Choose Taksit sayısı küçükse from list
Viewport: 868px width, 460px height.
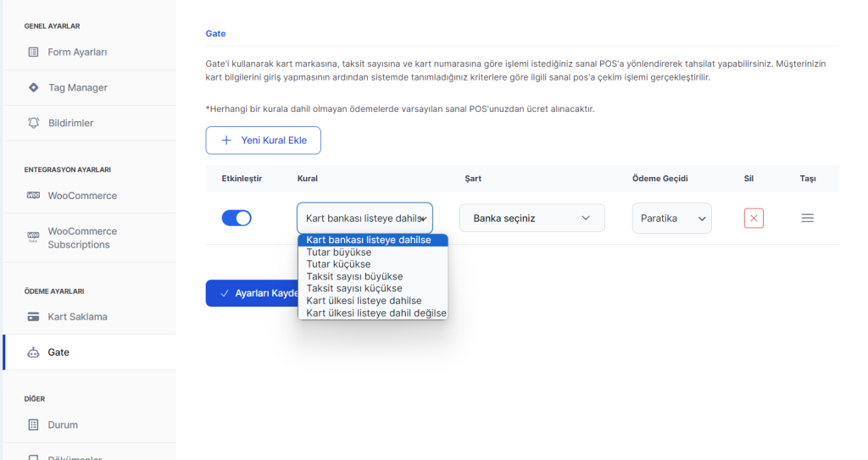pyautogui.click(x=354, y=288)
